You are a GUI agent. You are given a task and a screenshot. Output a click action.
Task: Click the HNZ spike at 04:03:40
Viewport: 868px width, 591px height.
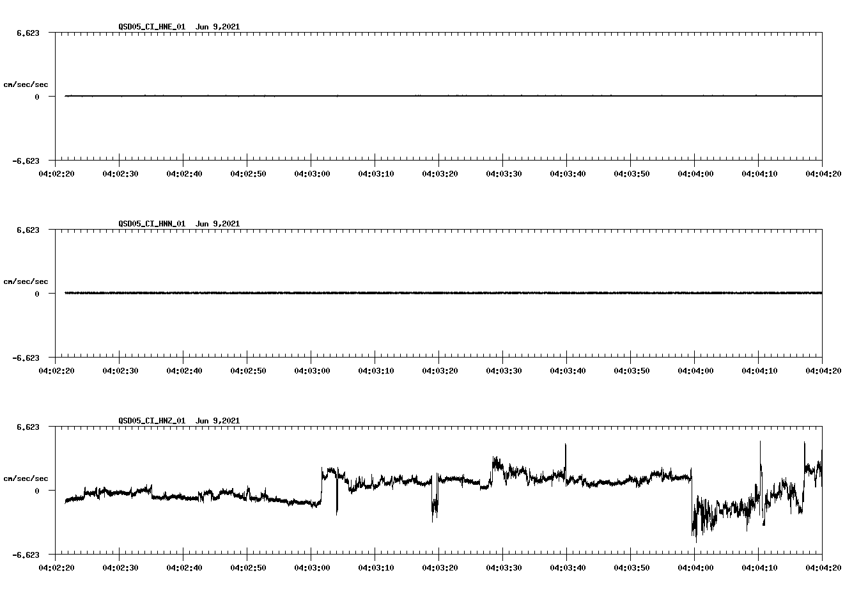pyautogui.click(x=566, y=461)
